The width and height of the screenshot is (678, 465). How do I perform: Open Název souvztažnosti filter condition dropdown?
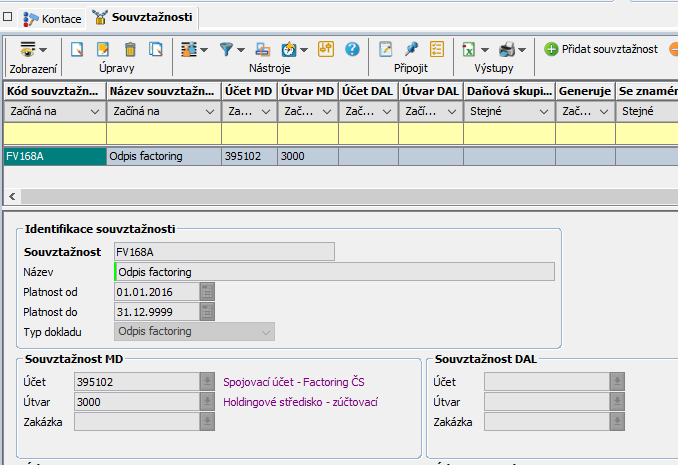(209, 112)
